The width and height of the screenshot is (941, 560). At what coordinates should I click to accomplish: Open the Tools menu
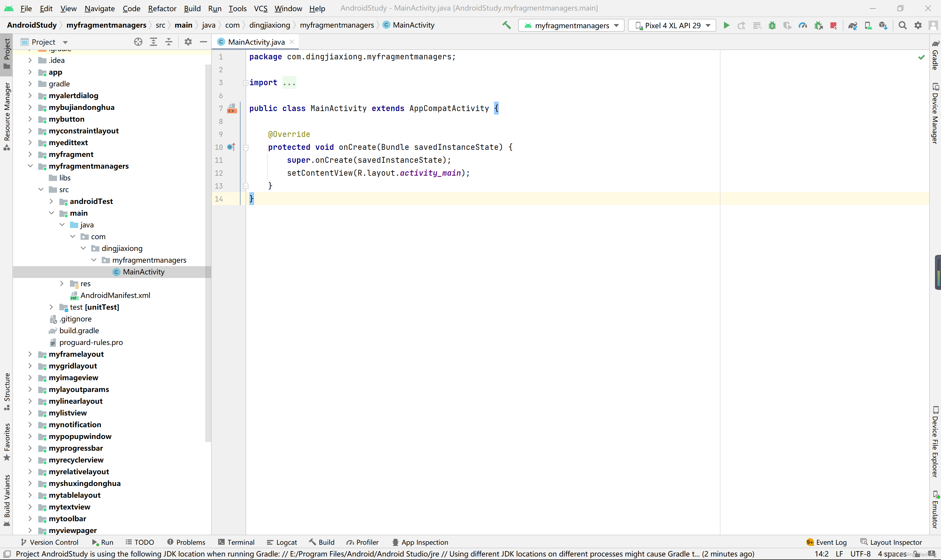tap(238, 8)
